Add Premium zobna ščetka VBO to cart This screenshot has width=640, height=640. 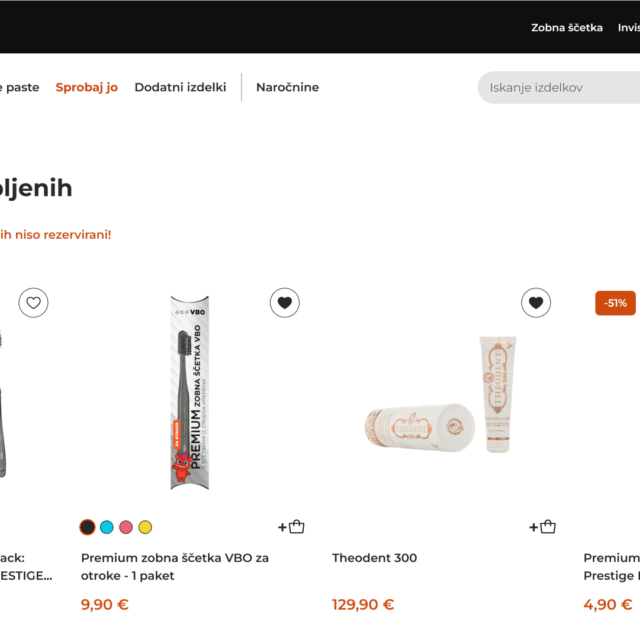click(x=291, y=527)
